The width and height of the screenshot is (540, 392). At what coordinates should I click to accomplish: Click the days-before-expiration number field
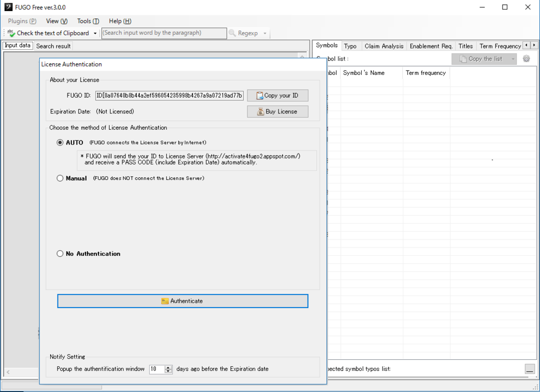pos(157,369)
